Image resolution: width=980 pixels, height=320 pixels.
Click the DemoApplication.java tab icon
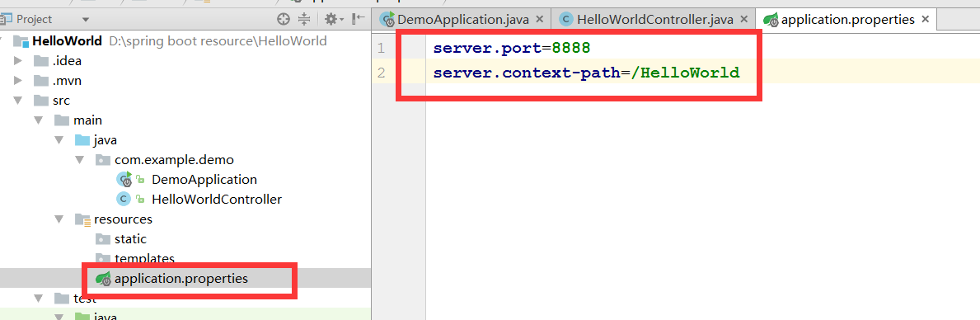point(388,19)
